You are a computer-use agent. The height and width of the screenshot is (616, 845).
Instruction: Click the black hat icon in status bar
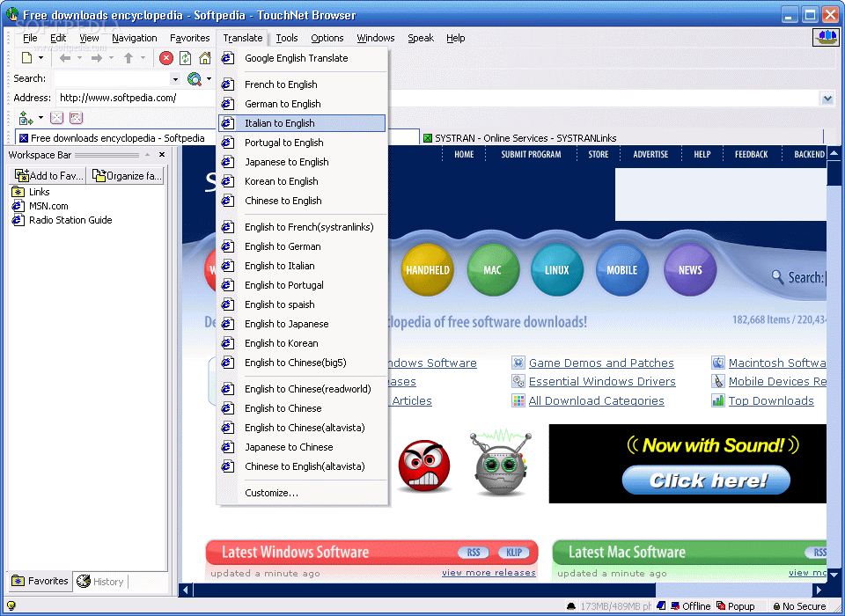tap(571, 606)
